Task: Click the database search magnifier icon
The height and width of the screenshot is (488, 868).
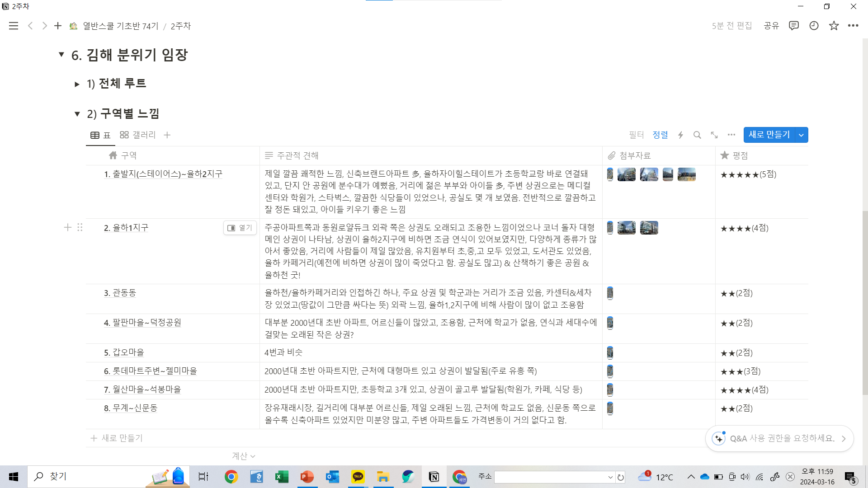Action: tap(697, 135)
